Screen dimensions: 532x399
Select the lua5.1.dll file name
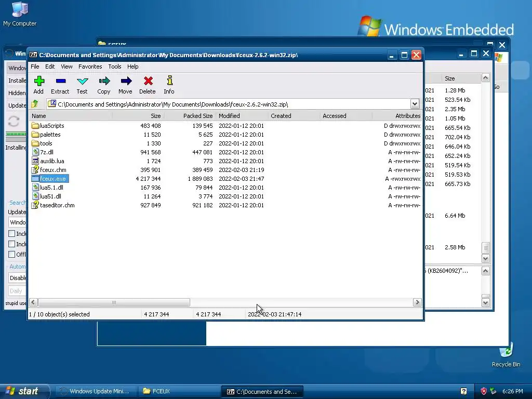51,187
